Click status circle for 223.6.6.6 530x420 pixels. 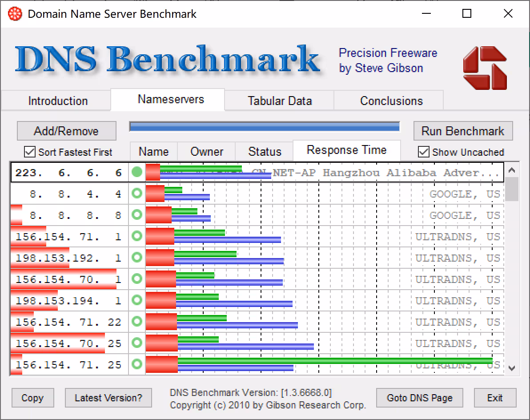137,172
